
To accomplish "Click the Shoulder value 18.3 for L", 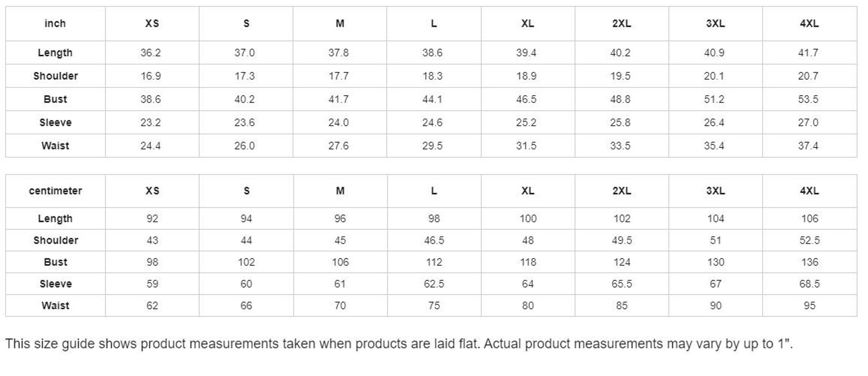I will (x=433, y=76).
